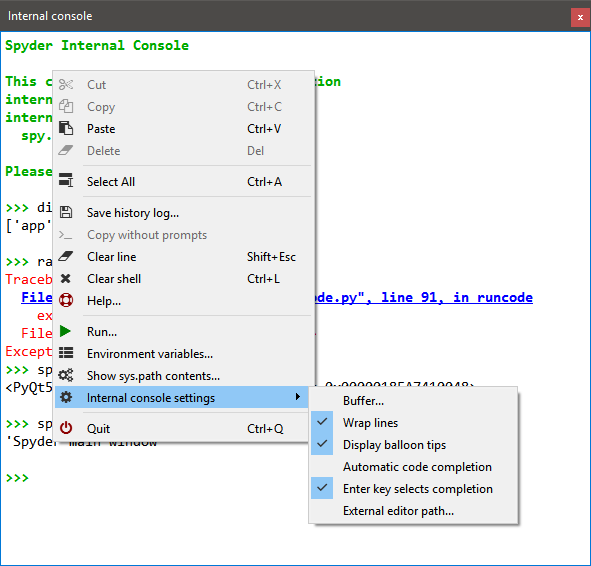Screen dimensions: 591x566
Task: Select the Cut menu entry
Action: coord(183,84)
